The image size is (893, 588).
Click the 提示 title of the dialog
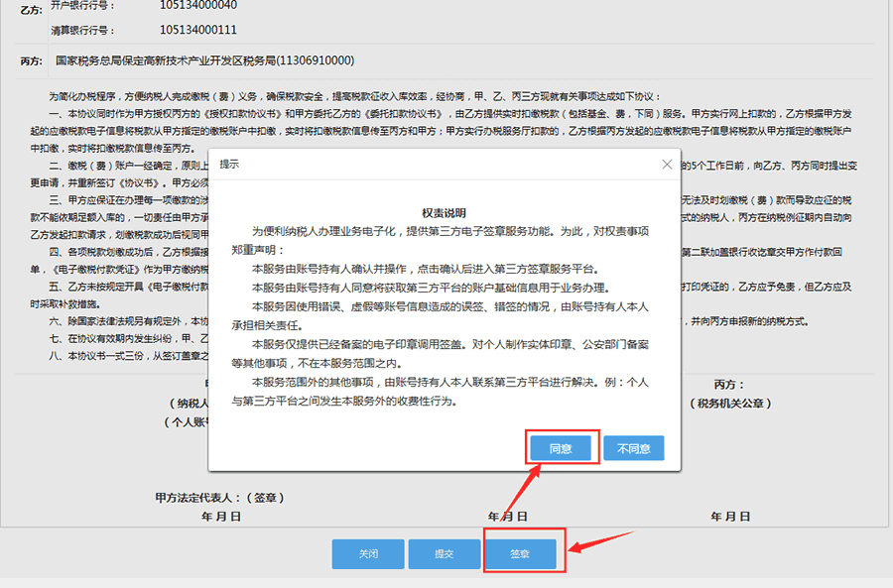229,164
